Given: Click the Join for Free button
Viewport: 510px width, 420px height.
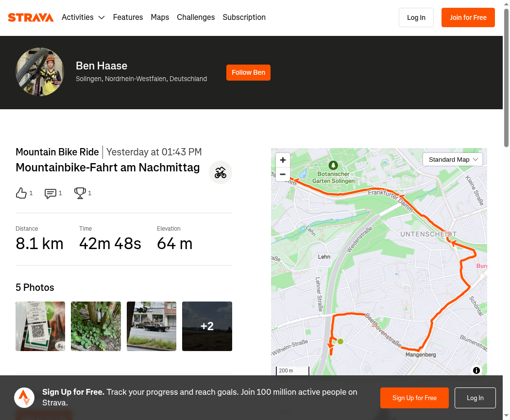Looking at the screenshot, I should click(x=468, y=17).
